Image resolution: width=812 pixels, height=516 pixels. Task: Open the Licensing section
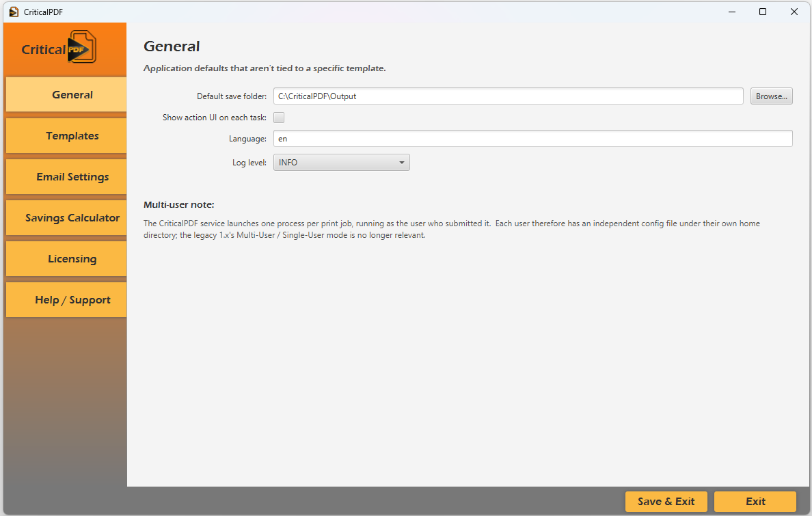coord(66,258)
